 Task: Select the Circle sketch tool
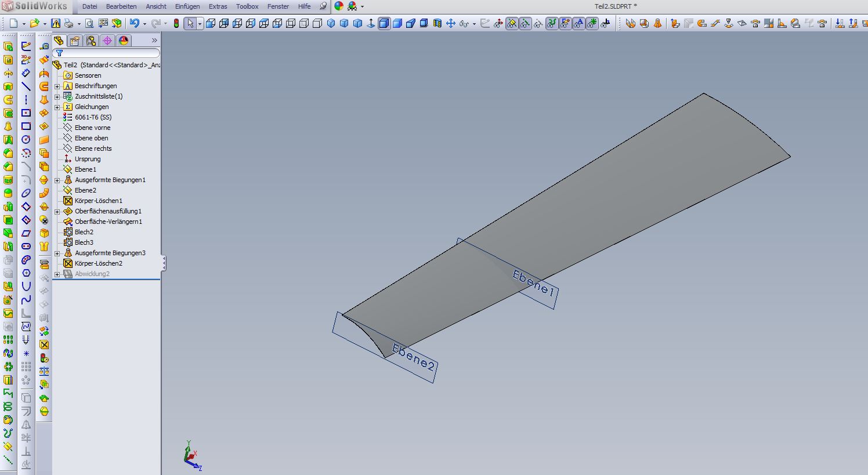pos(26,140)
